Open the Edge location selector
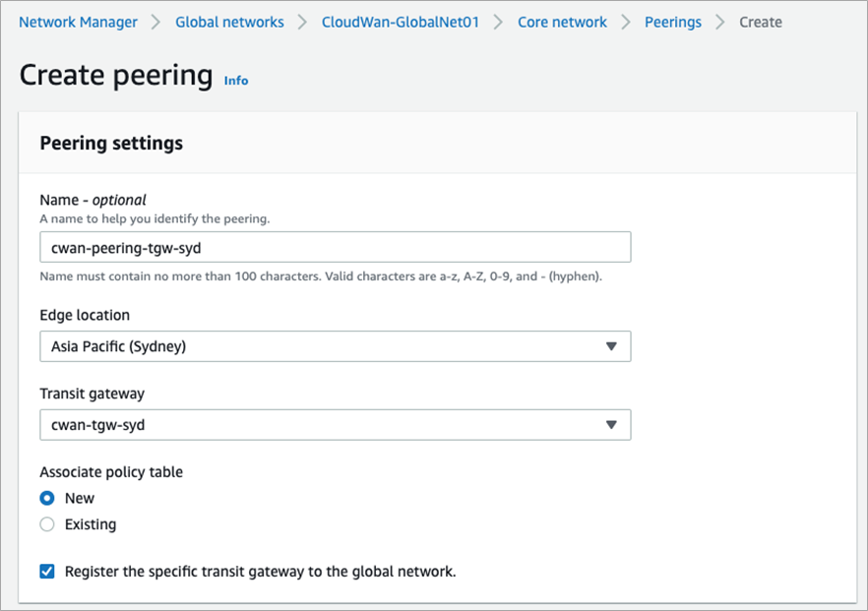 335,346
